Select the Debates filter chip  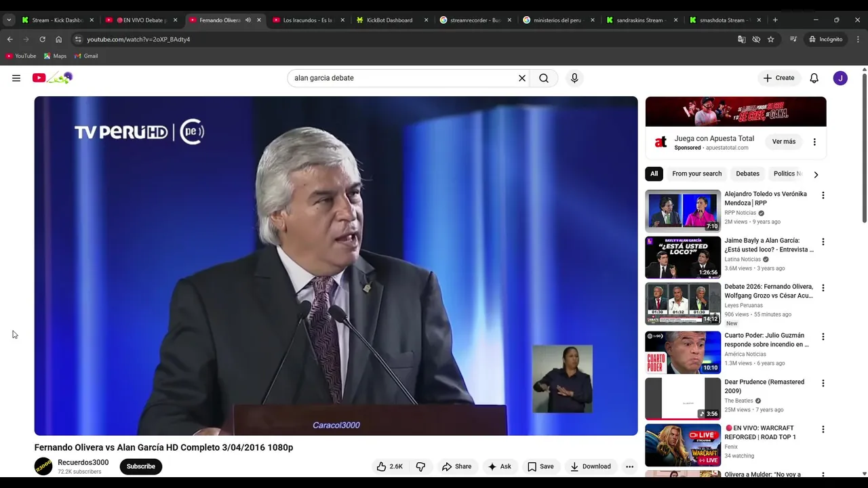click(747, 174)
